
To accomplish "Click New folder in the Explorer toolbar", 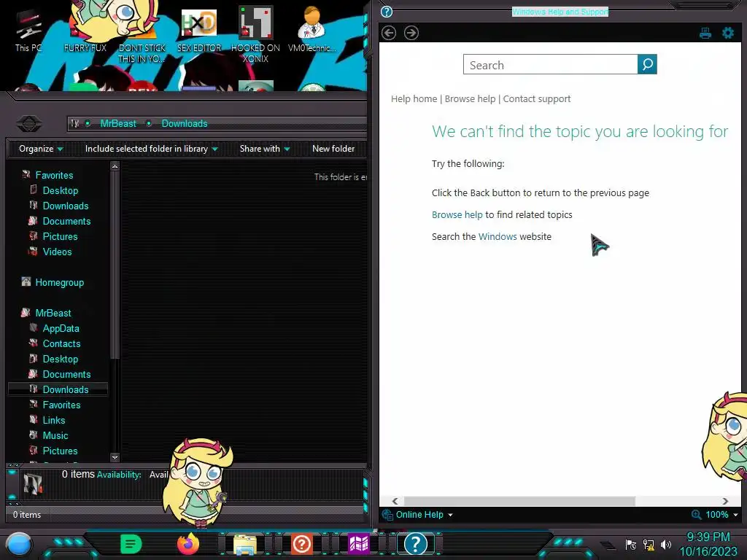I will click(333, 149).
